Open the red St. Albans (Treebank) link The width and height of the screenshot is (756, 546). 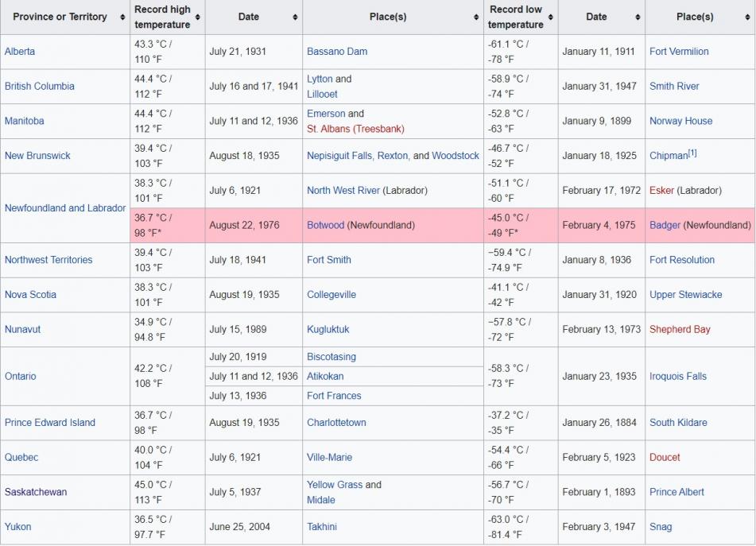pyautogui.click(x=355, y=130)
